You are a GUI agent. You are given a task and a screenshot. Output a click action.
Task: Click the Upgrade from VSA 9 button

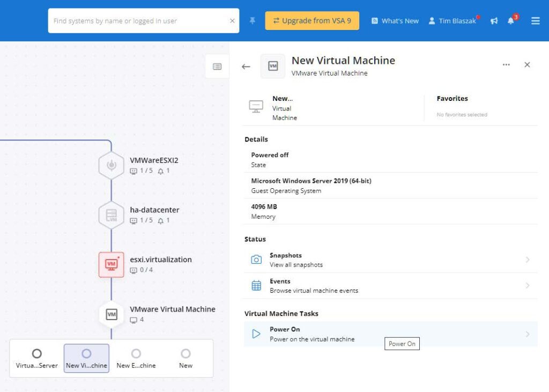[x=312, y=21]
